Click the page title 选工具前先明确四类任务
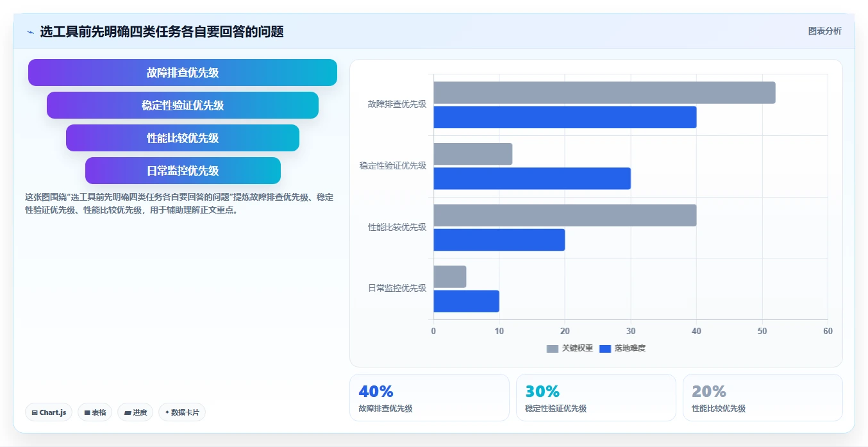The width and height of the screenshot is (868, 447). pyautogui.click(x=162, y=31)
